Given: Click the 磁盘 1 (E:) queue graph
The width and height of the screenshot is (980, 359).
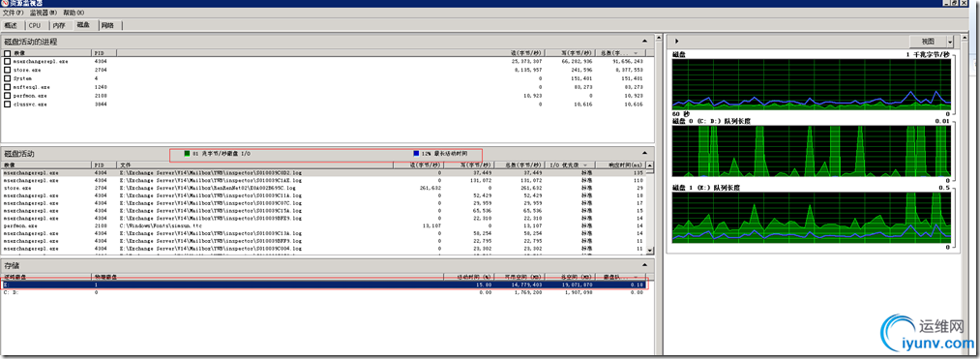Looking at the screenshot, I should [812, 218].
